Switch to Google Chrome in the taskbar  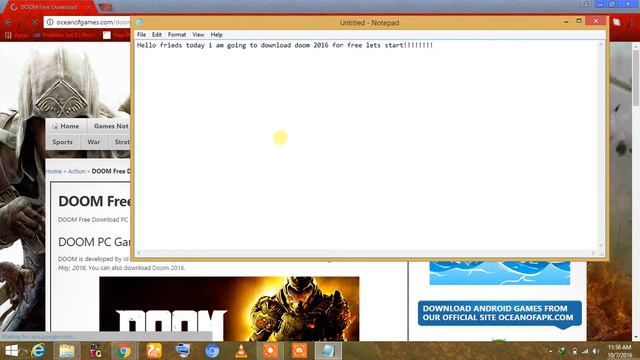(x=123, y=351)
